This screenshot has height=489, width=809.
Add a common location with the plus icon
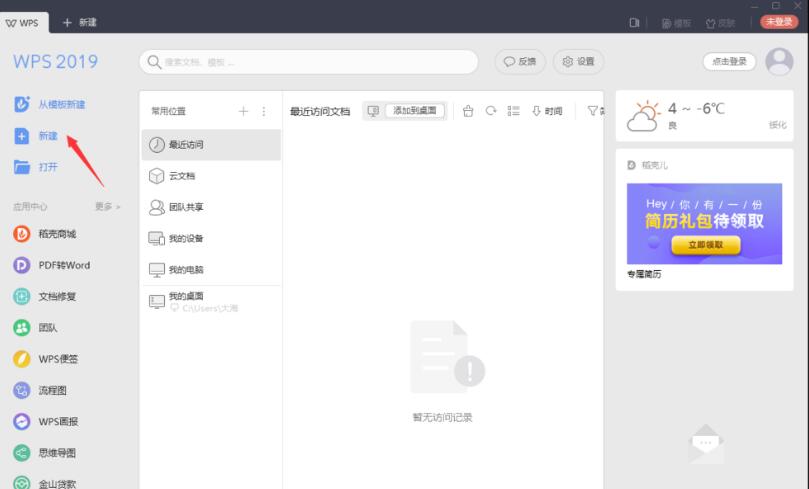(x=244, y=111)
